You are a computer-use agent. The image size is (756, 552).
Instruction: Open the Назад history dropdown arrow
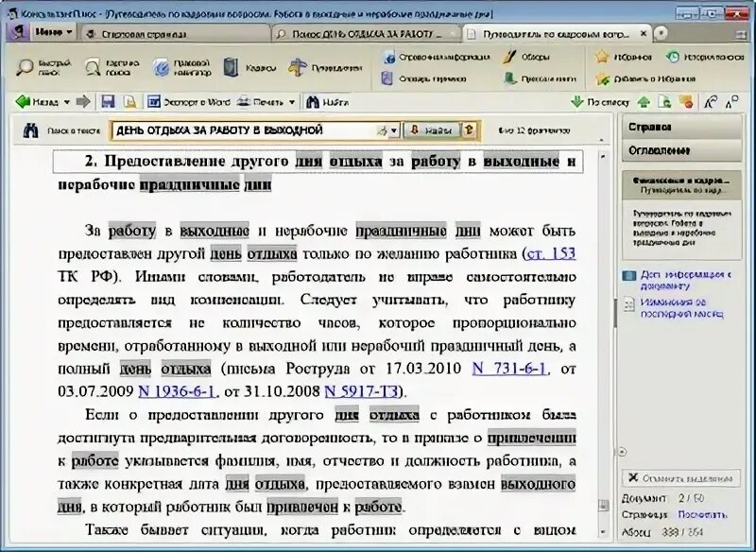pyautogui.click(x=67, y=102)
